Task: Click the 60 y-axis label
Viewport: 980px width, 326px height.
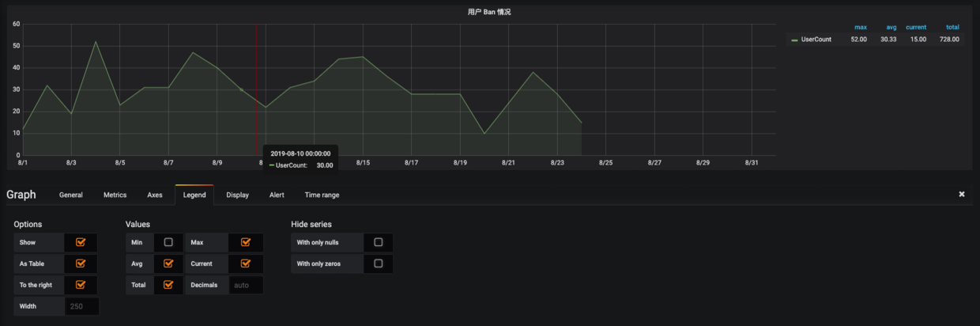Action: (16, 24)
